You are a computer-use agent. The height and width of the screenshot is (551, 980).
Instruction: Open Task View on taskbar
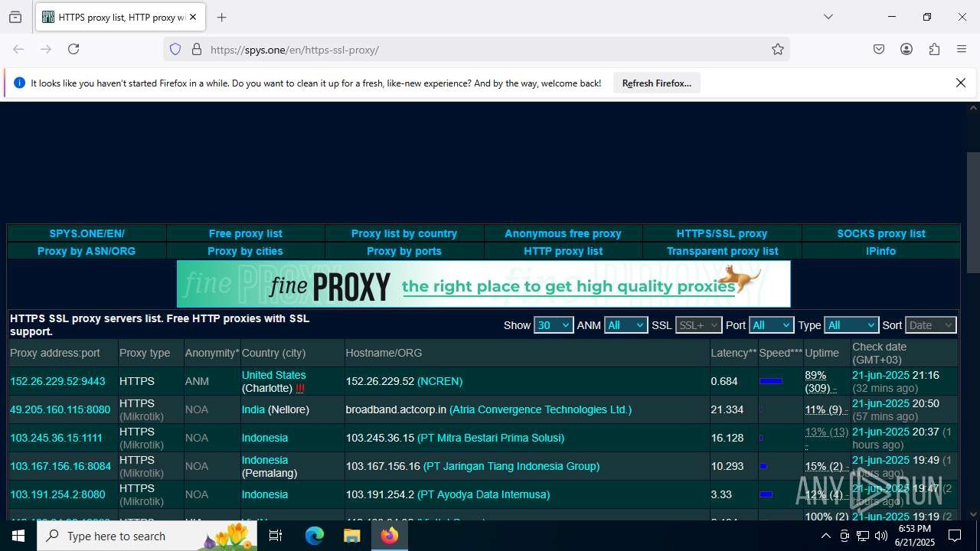pos(276,536)
